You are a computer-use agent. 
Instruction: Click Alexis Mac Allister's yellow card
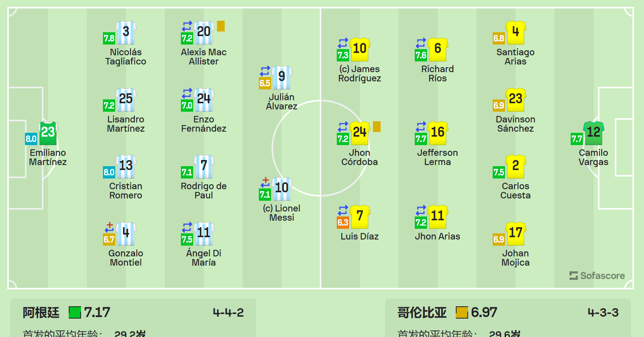coord(221,26)
